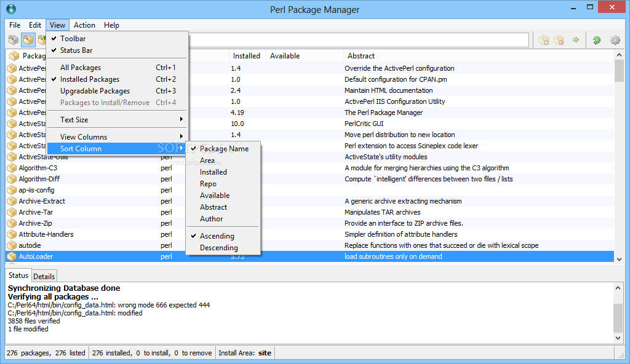Click the Archive-Extract row package icon
This screenshot has width=630, height=364.
12,201
